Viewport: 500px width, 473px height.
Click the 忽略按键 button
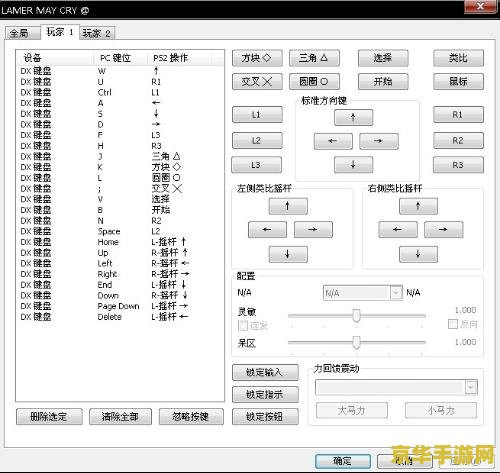[x=191, y=417]
